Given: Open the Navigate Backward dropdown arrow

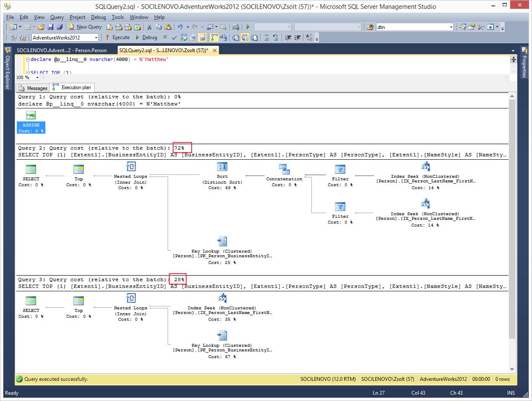Looking at the screenshot, I should tap(216, 27).
